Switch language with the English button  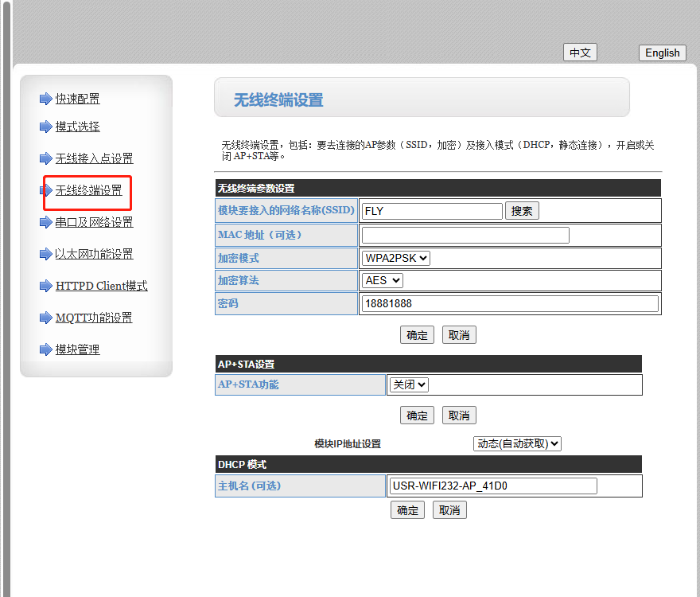coord(662,53)
